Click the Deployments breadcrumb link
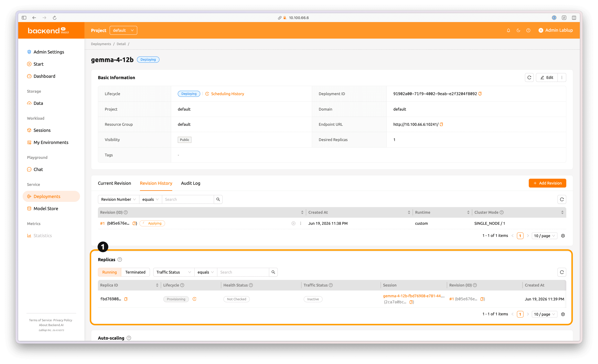The image size is (598, 364). [101, 44]
